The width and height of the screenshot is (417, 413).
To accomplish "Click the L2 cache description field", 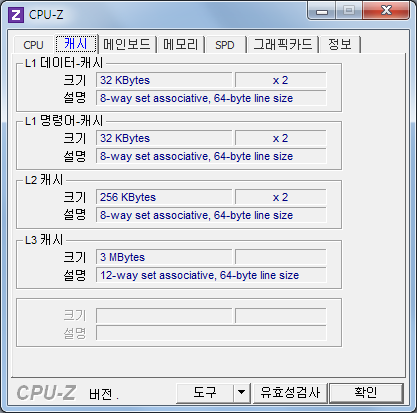I will click(211, 215).
